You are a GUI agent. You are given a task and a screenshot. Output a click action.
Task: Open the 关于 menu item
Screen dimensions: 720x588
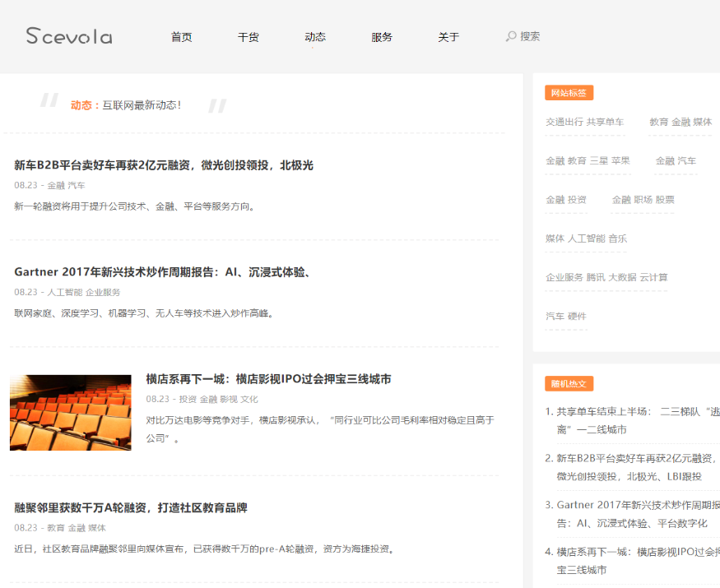click(x=448, y=37)
